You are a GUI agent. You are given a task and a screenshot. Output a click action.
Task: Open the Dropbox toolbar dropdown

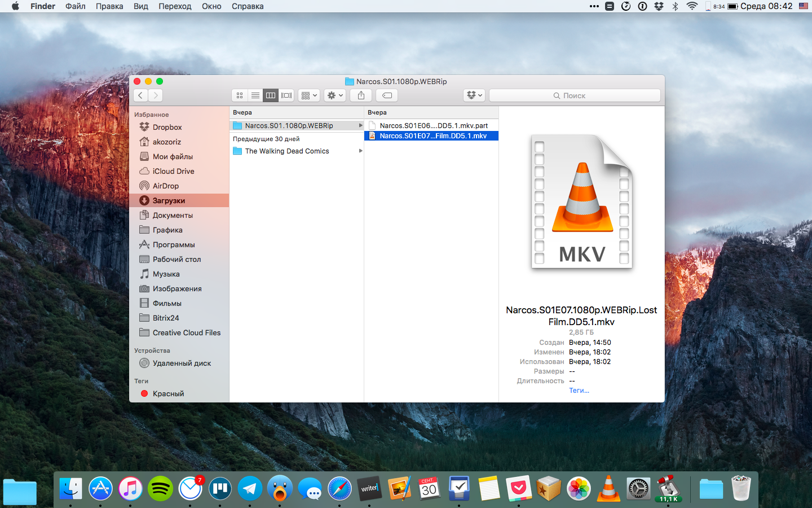(474, 95)
